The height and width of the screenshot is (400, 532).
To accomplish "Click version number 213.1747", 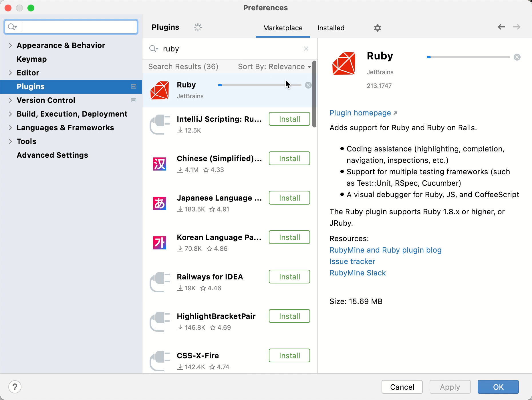I will pyautogui.click(x=379, y=86).
